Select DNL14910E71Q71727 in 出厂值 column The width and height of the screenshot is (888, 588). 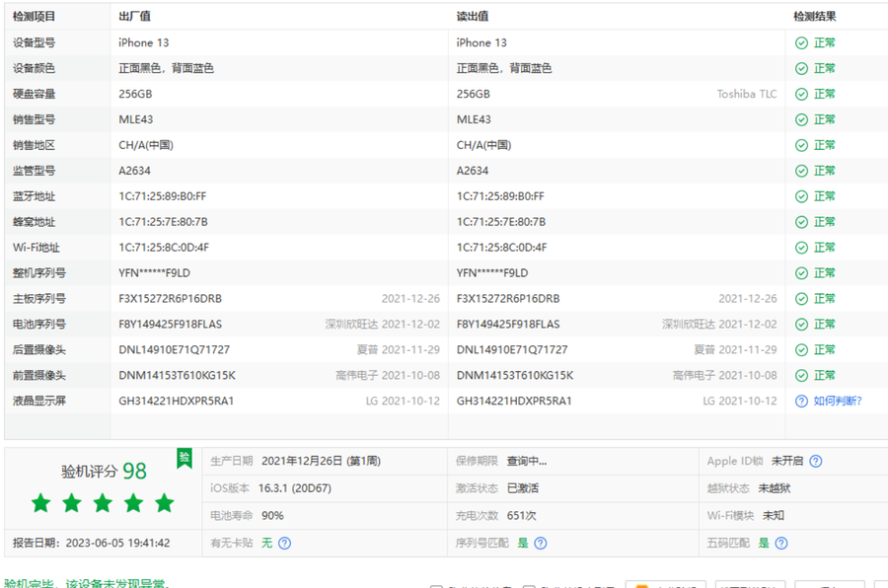tap(174, 350)
